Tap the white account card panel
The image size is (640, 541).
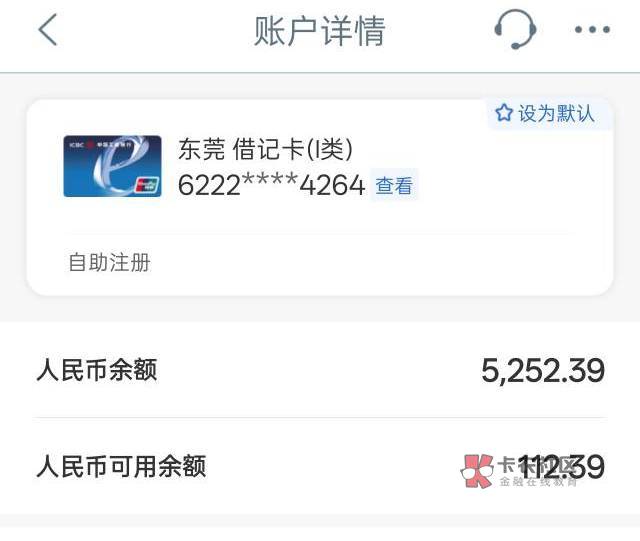point(320,196)
